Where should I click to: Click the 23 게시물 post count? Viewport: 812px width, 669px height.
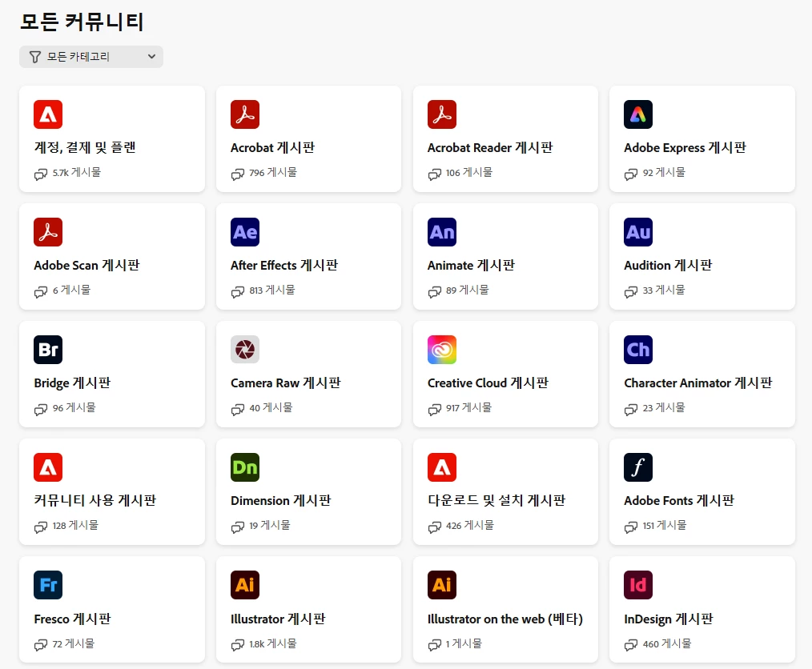point(664,407)
